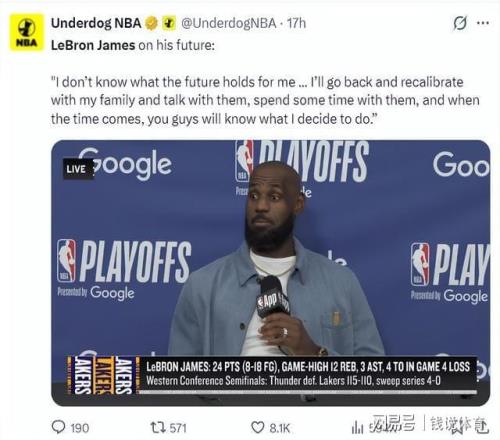
Task: Click the reply comment bubble icon
Action: (59, 427)
